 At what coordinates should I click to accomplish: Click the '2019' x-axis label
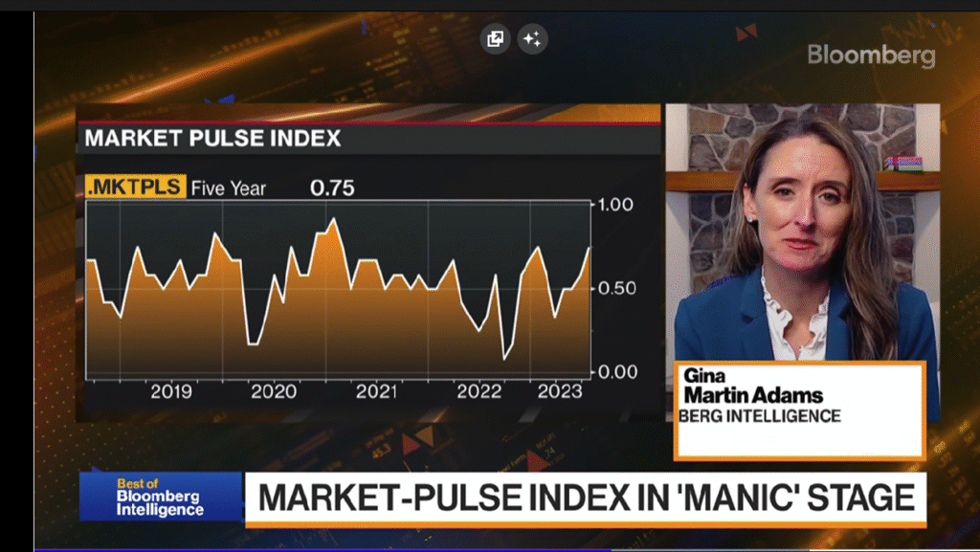pyautogui.click(x=171, y=391)
